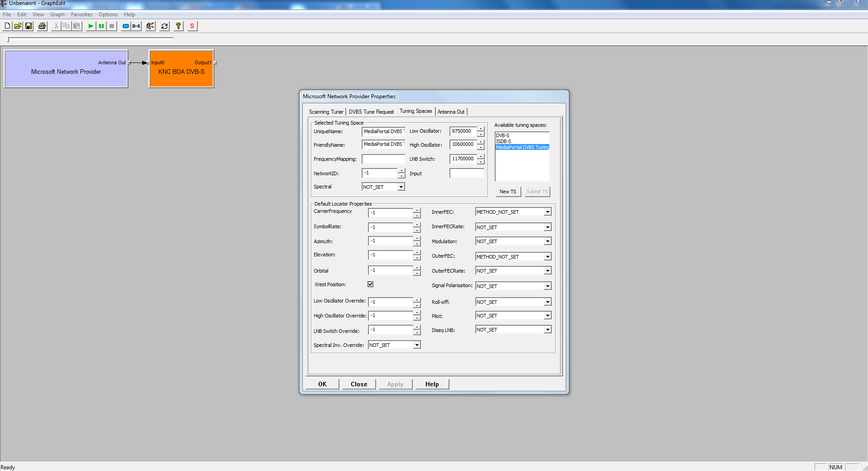Click the red S toolbar icon
This screenshot has height=471, width=868.
click(x=192, y=26)
